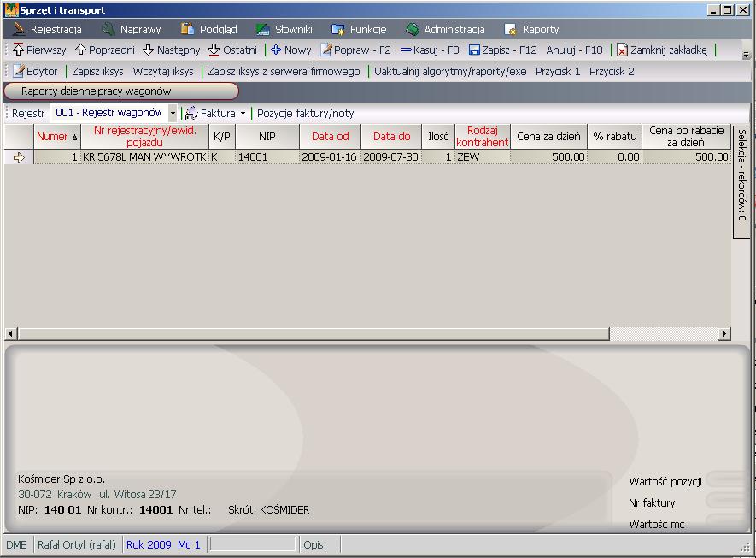Click the Data od column header
Image resolution: width=756 pixels, height=558 pixels.
[331, 137]
